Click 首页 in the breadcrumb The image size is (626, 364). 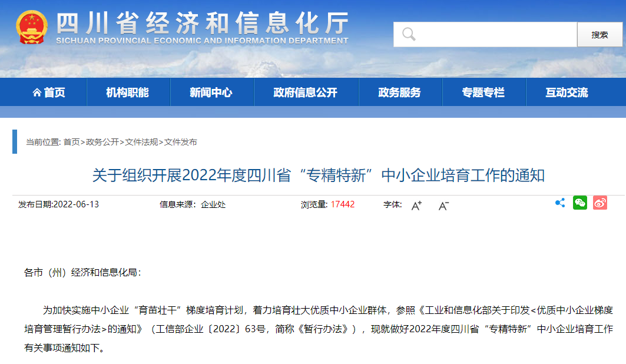pos(71,142)
